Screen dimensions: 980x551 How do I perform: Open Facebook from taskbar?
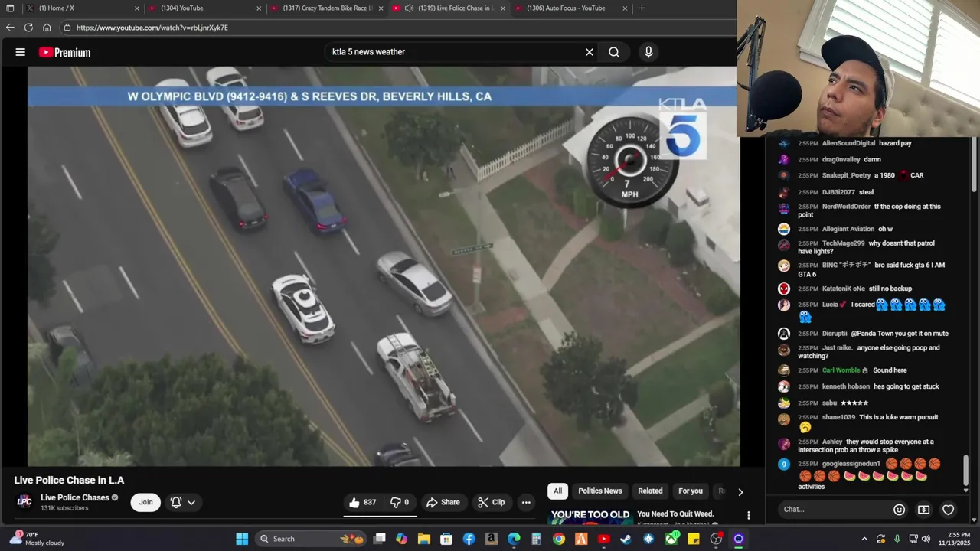point(469,539)
